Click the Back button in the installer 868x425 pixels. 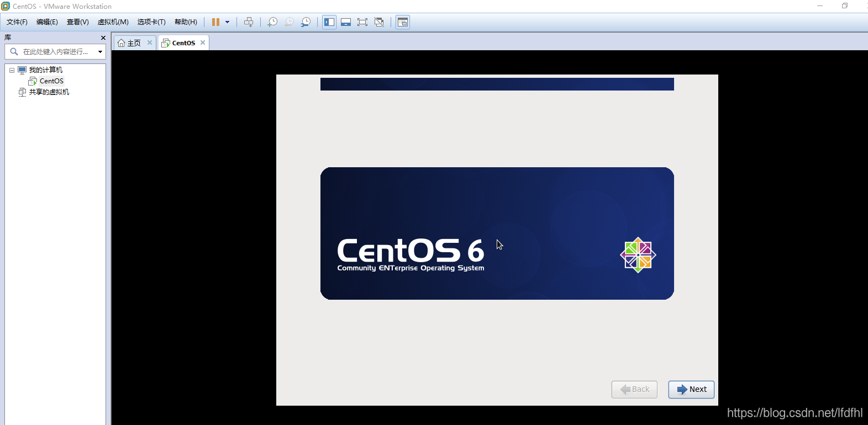(634, 389)
